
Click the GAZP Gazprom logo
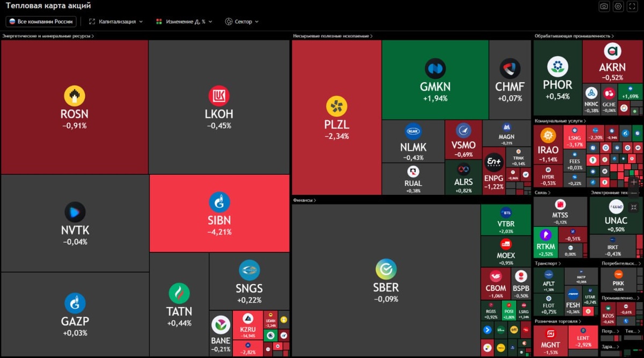pos(75,303)
